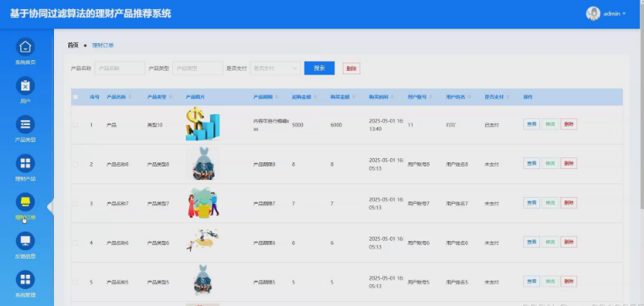
Task: Click 查看 for the 产品名称6 row
Action: (532, 242)
